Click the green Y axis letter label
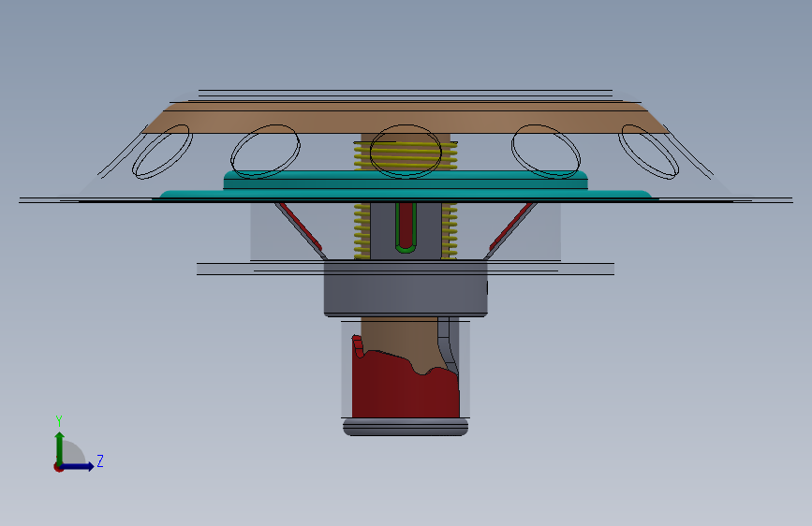The width and height of the screenshot is (812, 526). pos(59,420)
